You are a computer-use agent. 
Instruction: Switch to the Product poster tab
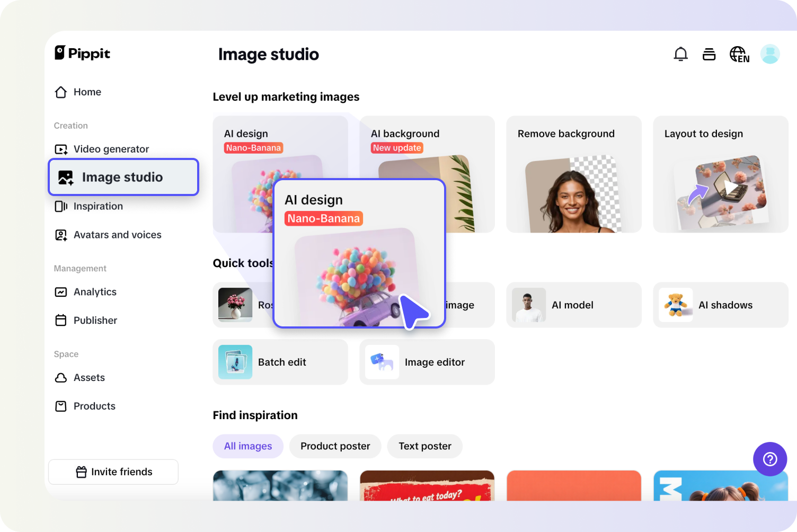[335, 446]
